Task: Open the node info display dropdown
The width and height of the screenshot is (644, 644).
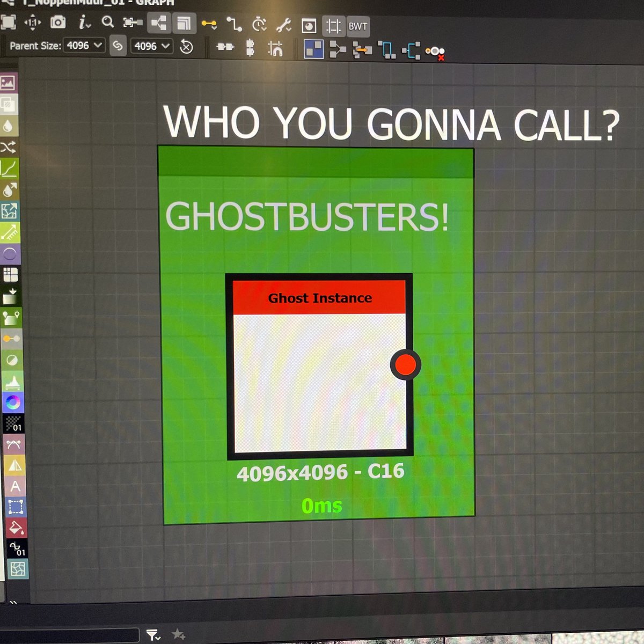Action: (x=84, y=23)
